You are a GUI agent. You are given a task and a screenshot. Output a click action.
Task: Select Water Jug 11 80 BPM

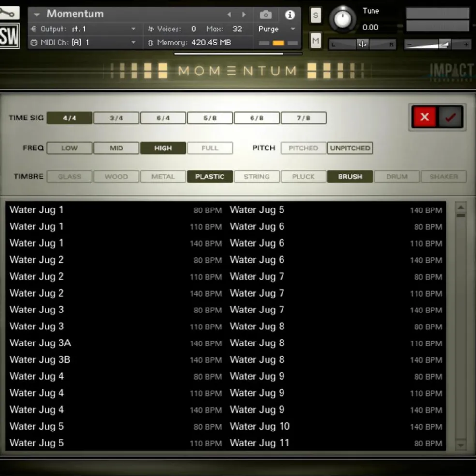336,443
